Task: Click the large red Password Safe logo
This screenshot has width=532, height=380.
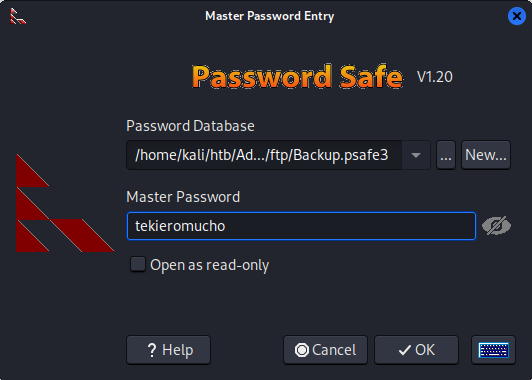Action: [65, 203]
